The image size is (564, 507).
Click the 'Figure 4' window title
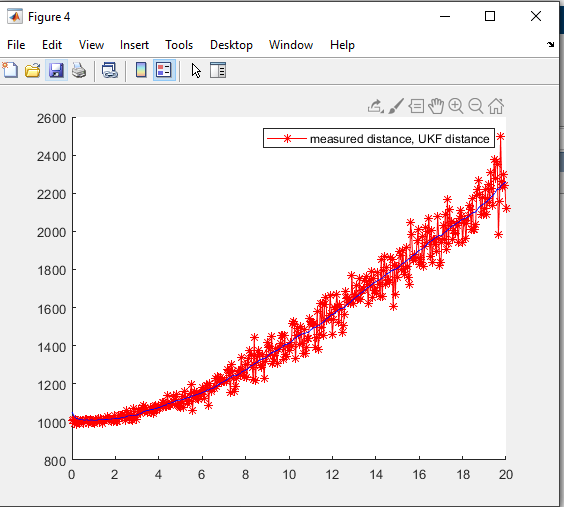[49, 17]
